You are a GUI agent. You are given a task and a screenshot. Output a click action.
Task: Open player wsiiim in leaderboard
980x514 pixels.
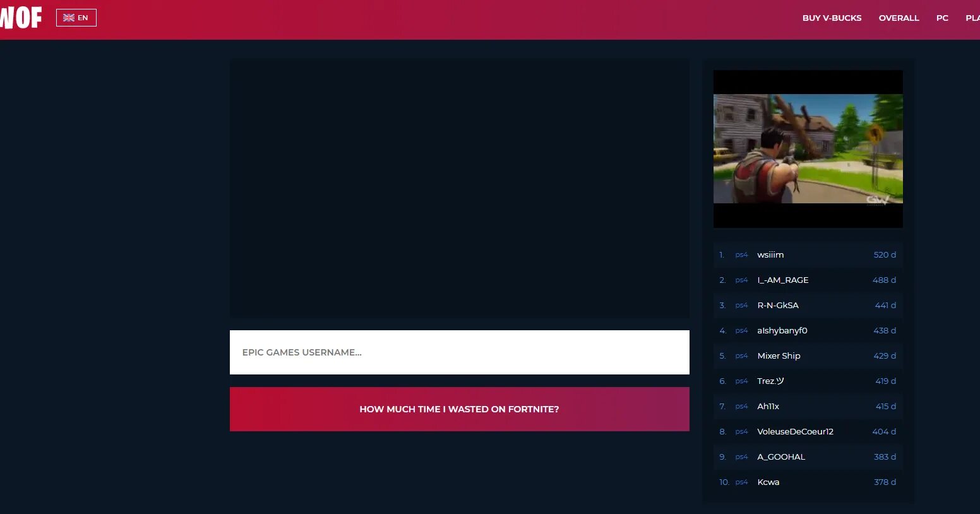(770, 255)
